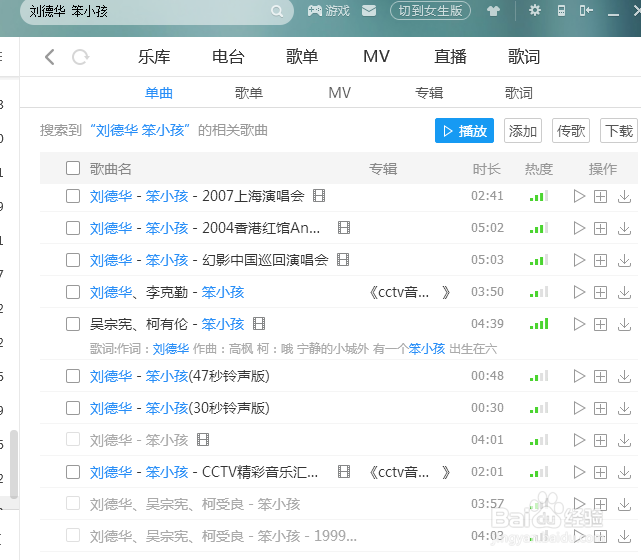Screen dimensions: 641x560
Task: Click the blue 播放 button
Action: pos(464,131)
